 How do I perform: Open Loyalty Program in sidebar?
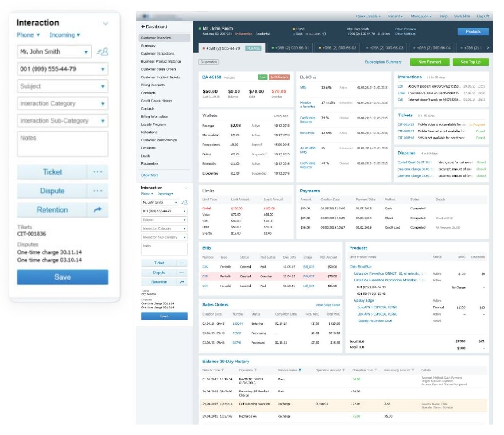[153, 124]
